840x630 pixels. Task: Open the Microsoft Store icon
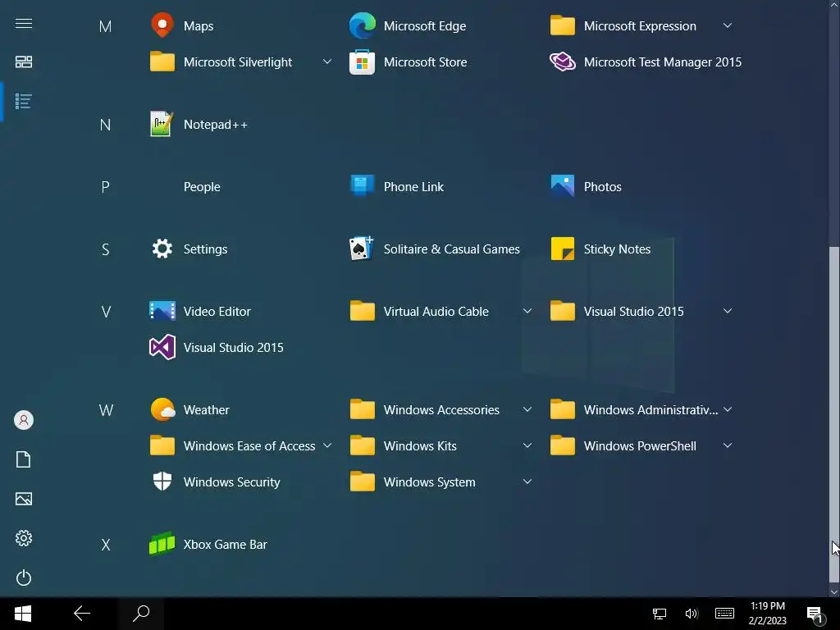point(362,62)
